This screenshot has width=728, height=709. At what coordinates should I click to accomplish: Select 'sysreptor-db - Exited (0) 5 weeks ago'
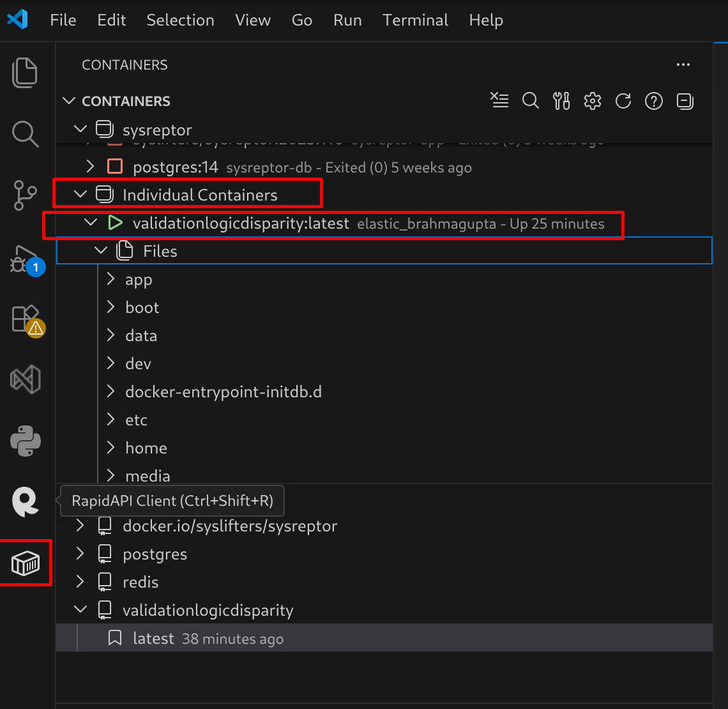[349, 167]
